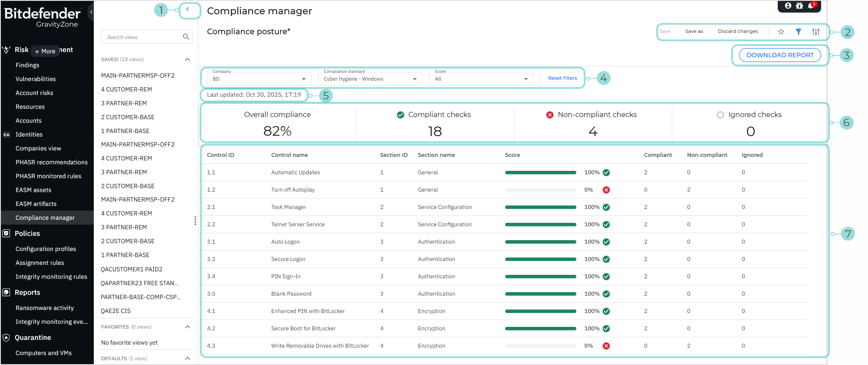Open the Compliance standard dropdown
The width and height of the screenshot is (868, 365).
pyautogui.click(x=370, y=79)
